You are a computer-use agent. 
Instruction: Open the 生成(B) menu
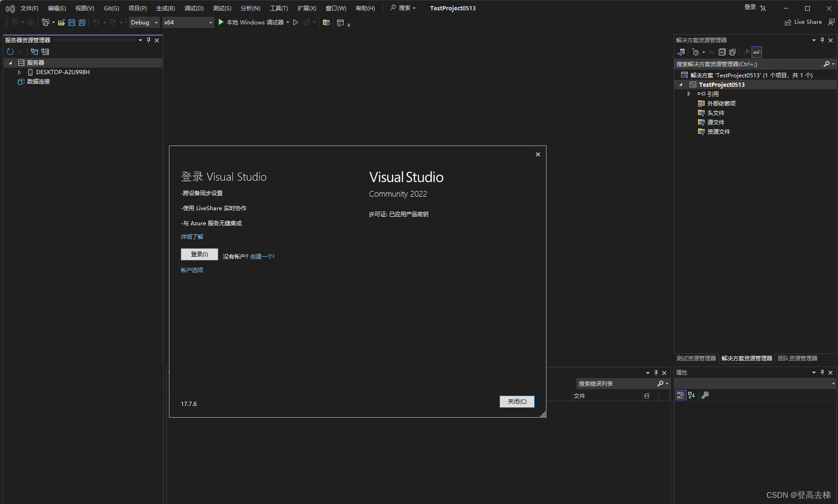tap(165, 8)
